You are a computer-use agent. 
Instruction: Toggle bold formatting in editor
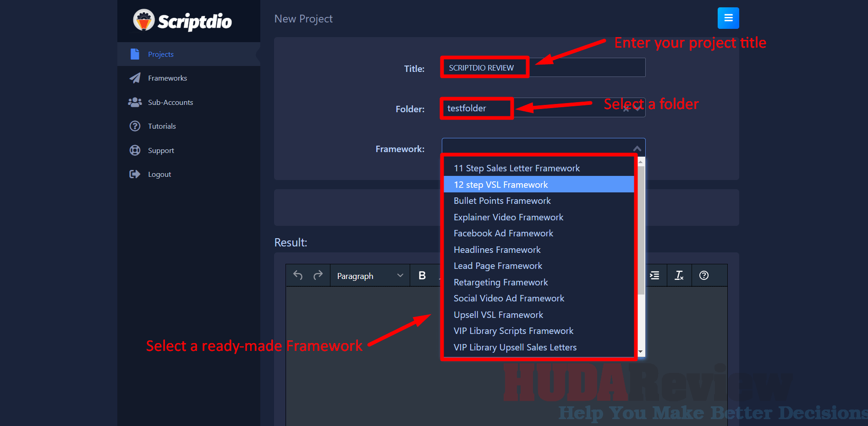click(422, 275)
